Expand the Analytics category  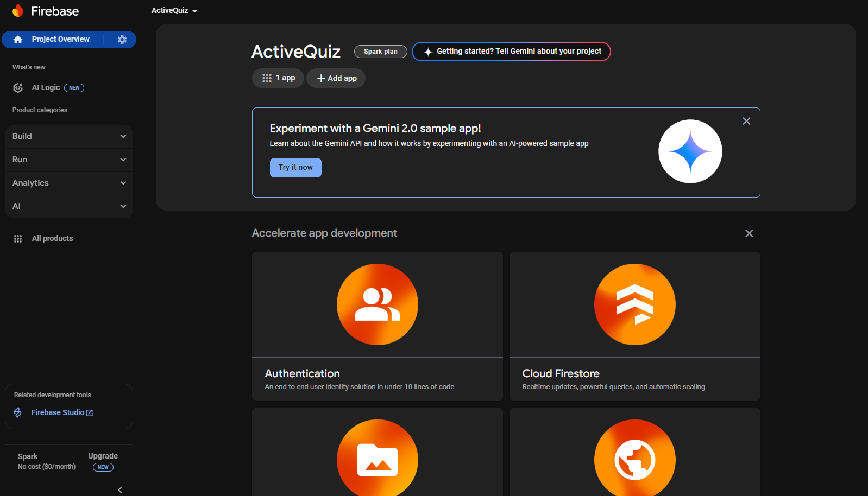69,183
